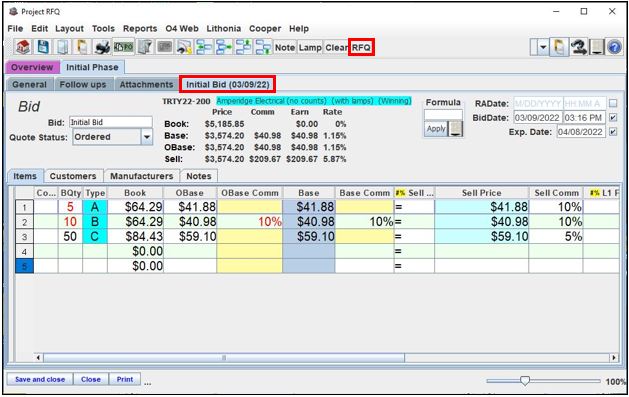Switch to the Overview tab
This screenshot has width=629, height=397.
32,67
